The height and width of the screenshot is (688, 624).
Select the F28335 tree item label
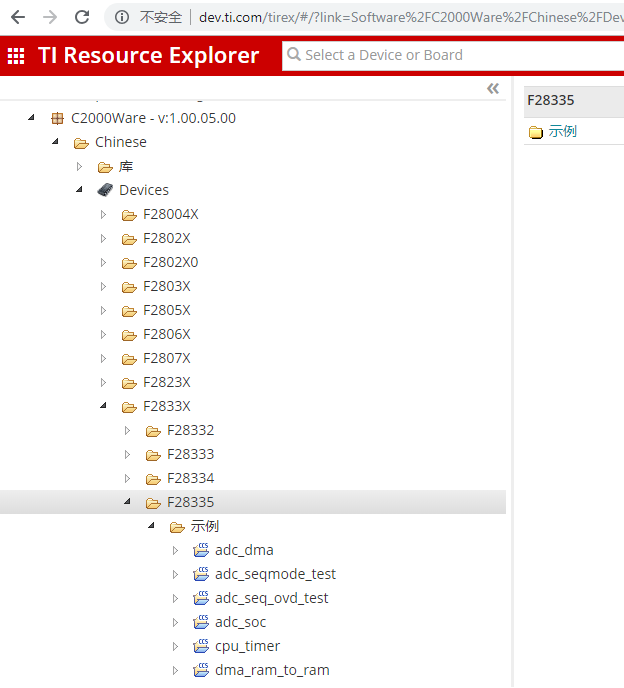pos(190,502)
